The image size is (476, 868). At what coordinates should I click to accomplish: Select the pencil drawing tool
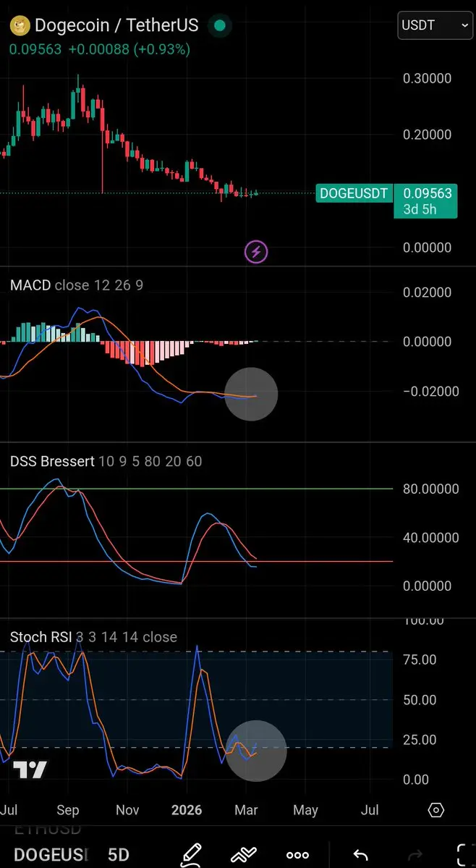tap(191, 855)
